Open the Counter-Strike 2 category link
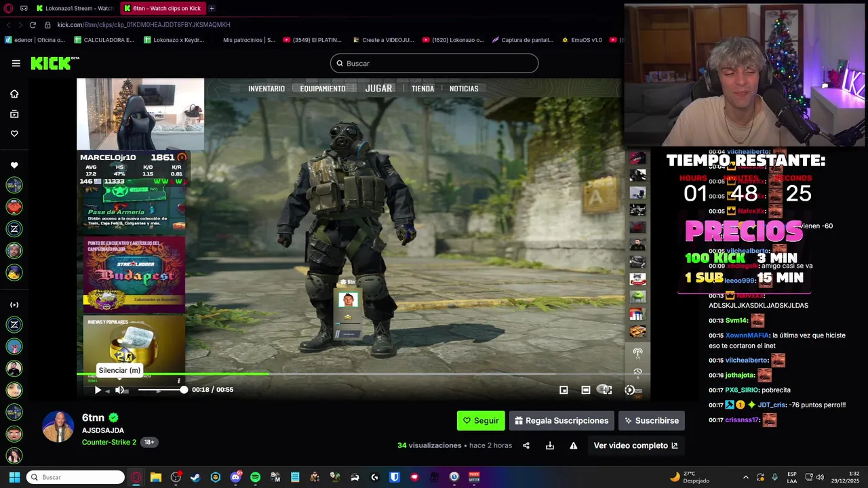This screenshot has height=488, width=868. pos(109,442)
